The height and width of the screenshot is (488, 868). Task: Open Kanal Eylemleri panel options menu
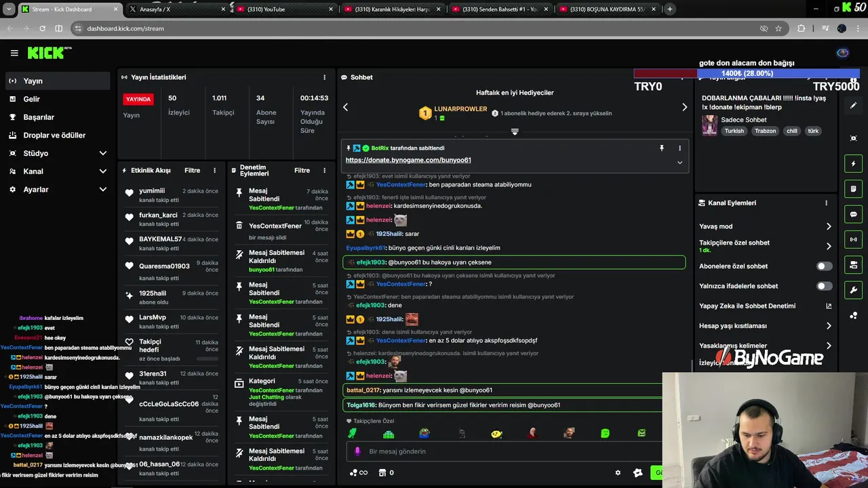[x=826, y=203]
